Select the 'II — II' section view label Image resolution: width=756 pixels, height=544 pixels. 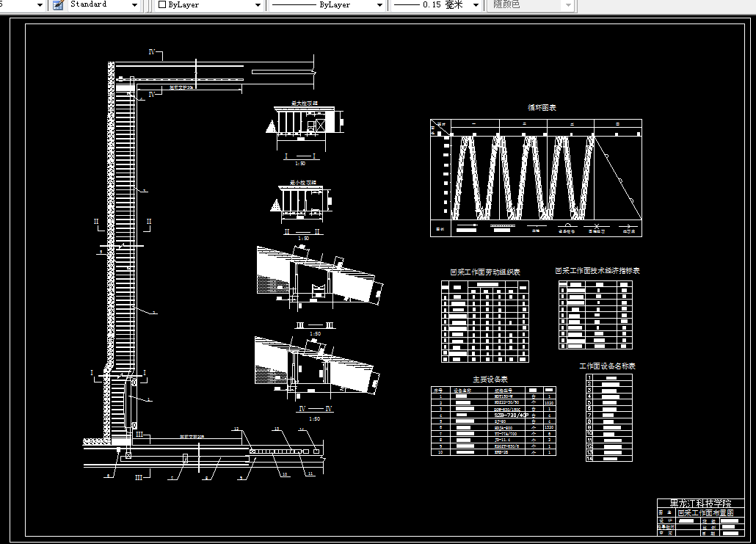[302, 232]
